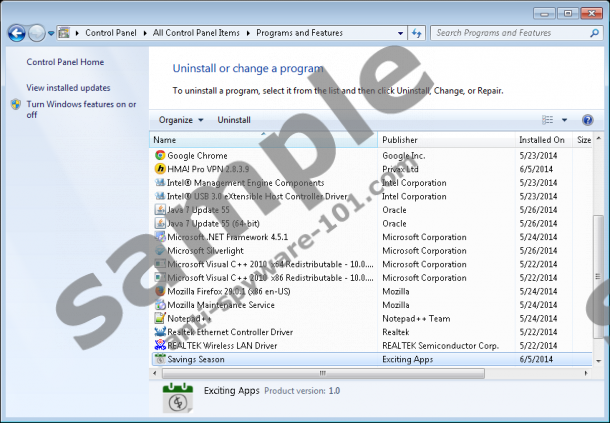Click the Google Chrome program icon

point(160,155)
